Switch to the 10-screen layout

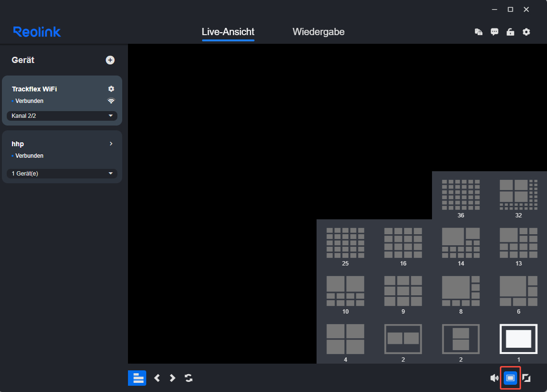pyautogui.click(x=345, y=291)
